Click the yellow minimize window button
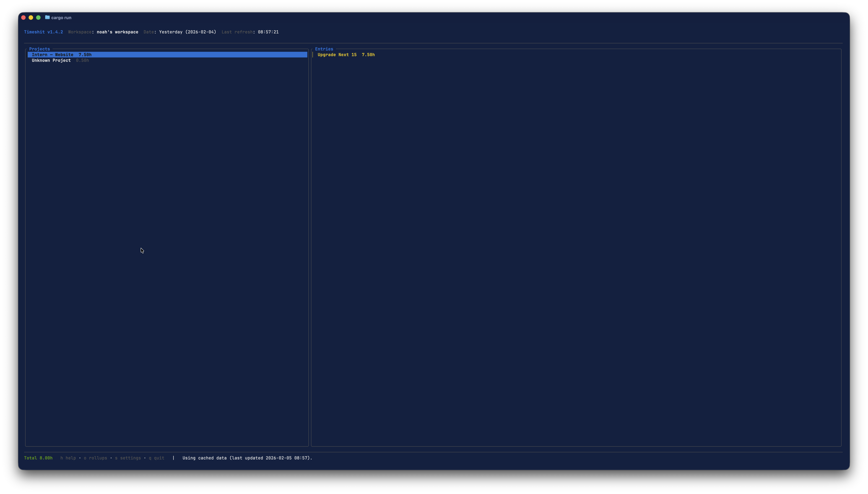This screenshot has height=494, width=868. pos(31,17)
